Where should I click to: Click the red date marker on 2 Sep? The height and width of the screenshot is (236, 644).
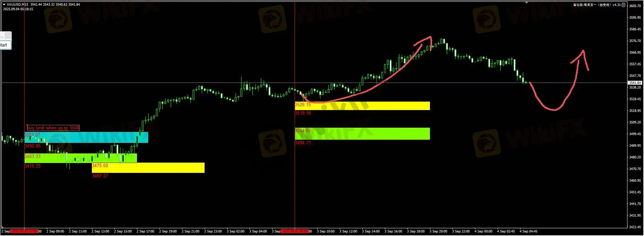[24, 231]
